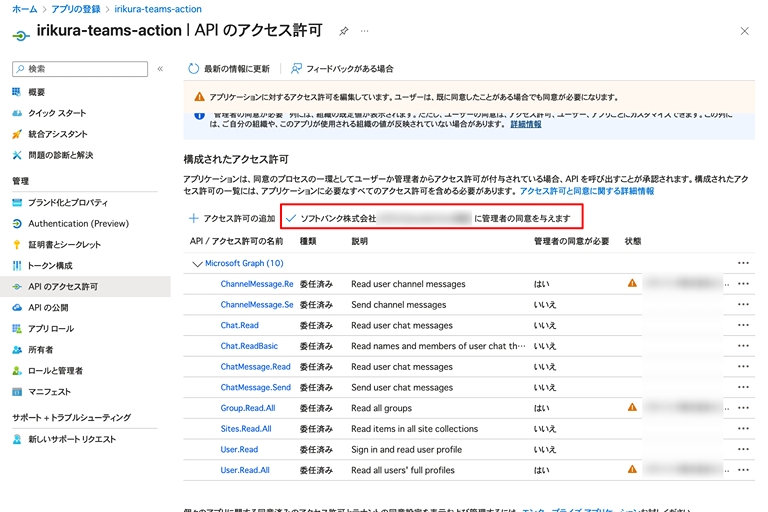Image resolution: width=768 pixels, height=512 pixels.
Task: Click warning icon on Group.Read.All row
Action: [632, 407]
